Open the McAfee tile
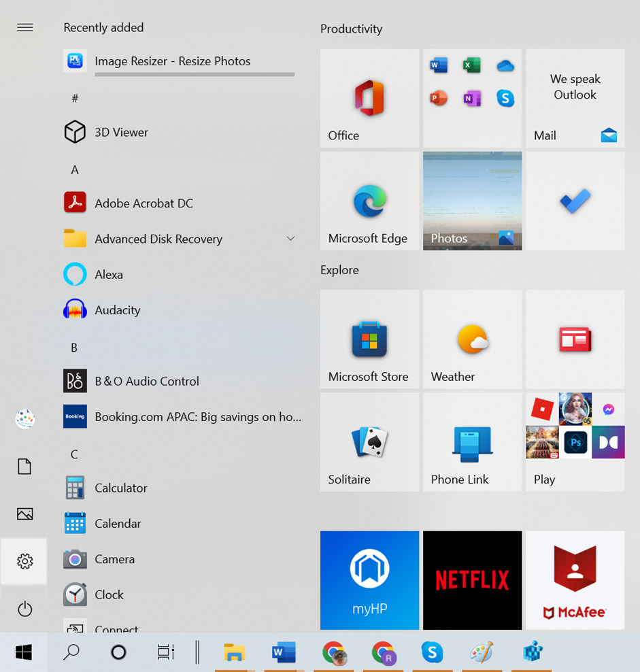This screenshot has height=672, width=640. point(575,580)
